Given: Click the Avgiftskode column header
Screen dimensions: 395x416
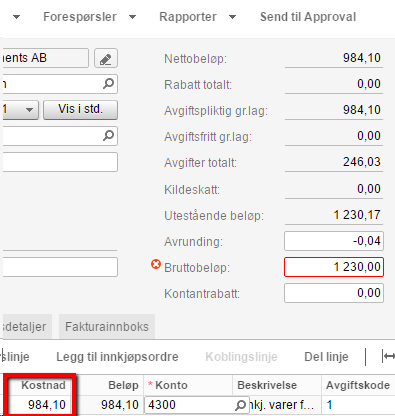Looking at the screenshot, I should coord(358,385).
